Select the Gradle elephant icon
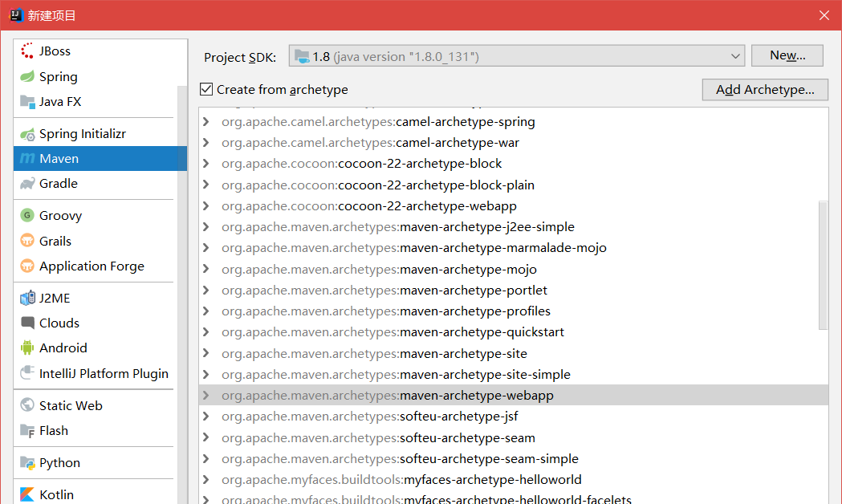Screen dimensions: 842x504 point(27,184)
